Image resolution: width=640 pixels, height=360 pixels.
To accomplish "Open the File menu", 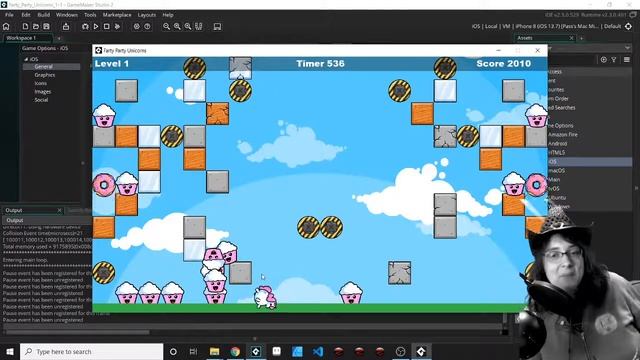I will pos(9,15).
